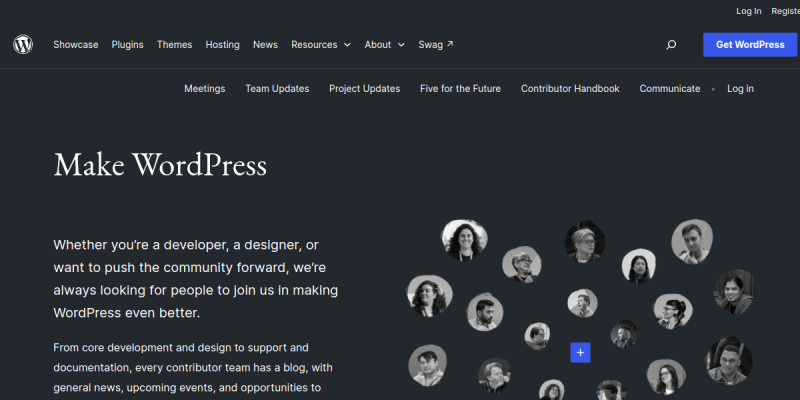Image resolution: width=800 pixels, height=400 pixels.
Task: Open the Showcase menu item
Action: pyautogui.click(x=76, y=44)
